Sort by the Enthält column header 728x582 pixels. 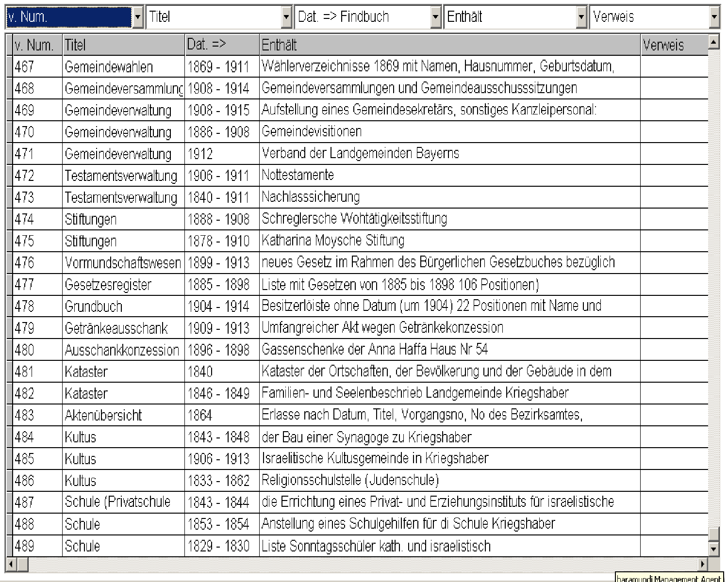pyautogui.click(x=449, y=45)
